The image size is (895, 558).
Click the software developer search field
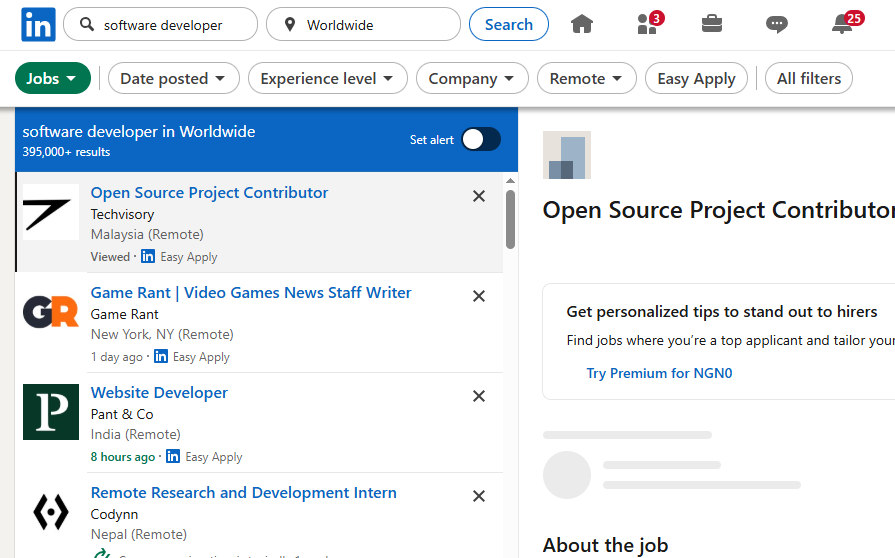(160, 25)
